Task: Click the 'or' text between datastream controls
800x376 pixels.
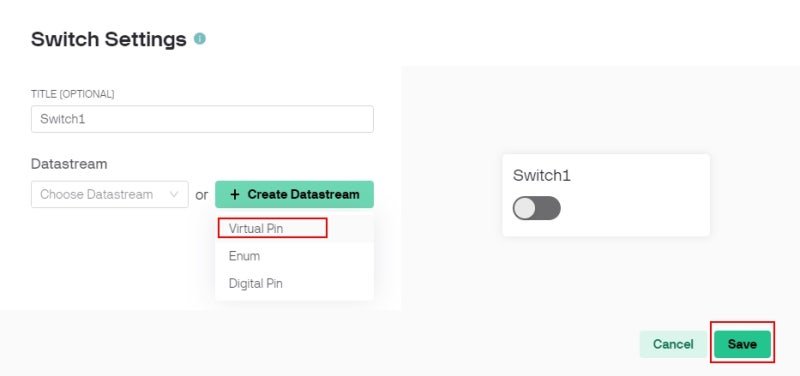Action: tap(202, 195)
